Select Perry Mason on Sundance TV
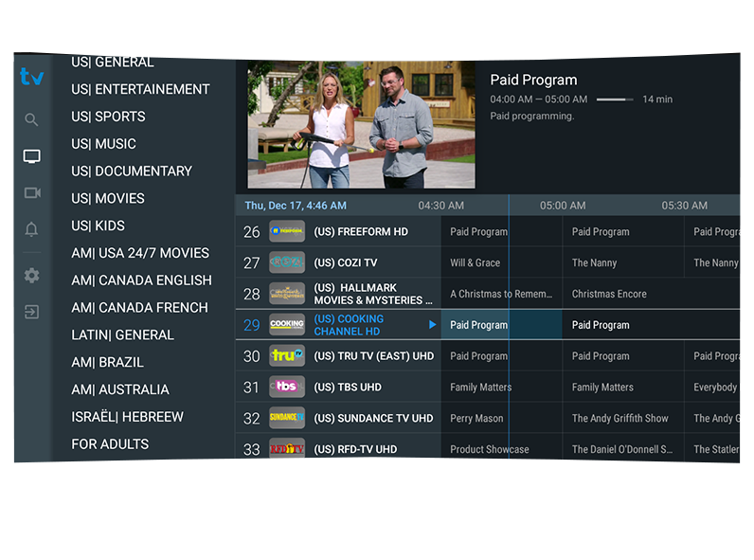Image resolution: width=754 pixels, height=560 pixels. tap(476, 418)
